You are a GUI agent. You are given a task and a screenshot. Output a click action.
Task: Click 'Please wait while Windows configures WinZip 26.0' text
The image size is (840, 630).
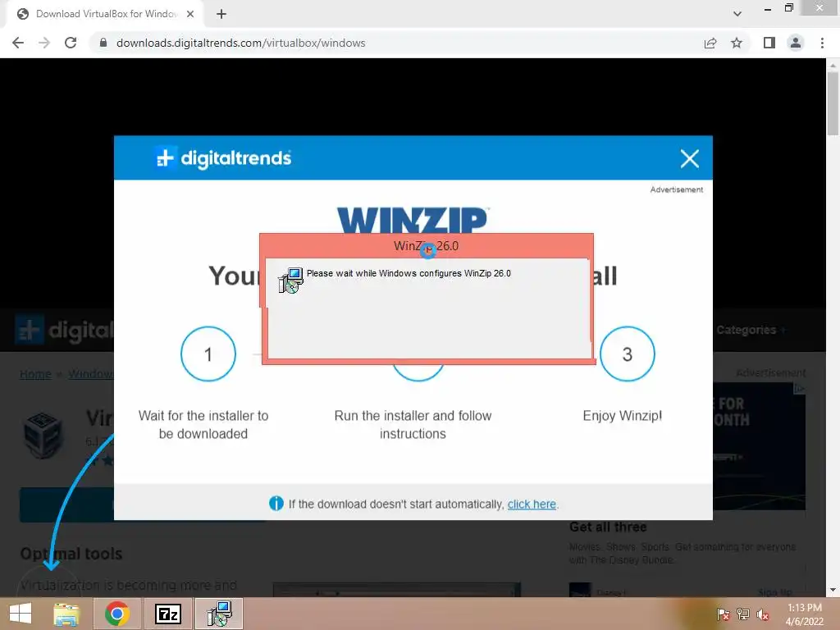coord(409,273)
